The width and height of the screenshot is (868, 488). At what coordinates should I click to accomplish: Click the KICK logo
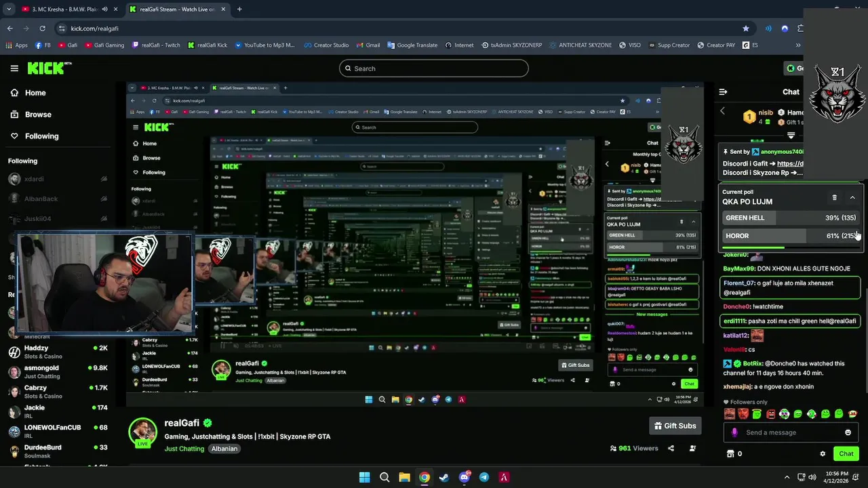tap(49, 68)
